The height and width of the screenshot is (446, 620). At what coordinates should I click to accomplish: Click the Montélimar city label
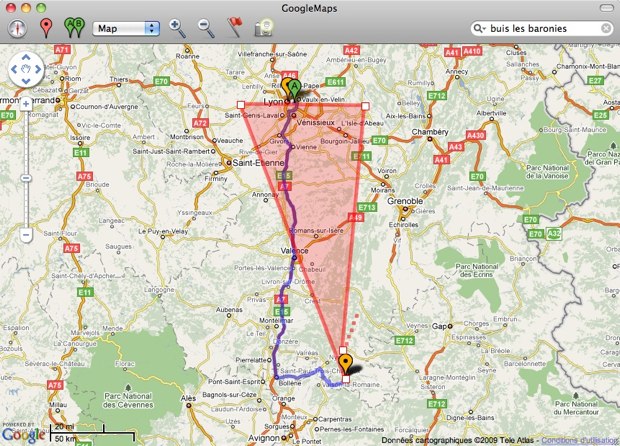pos(276,320)
